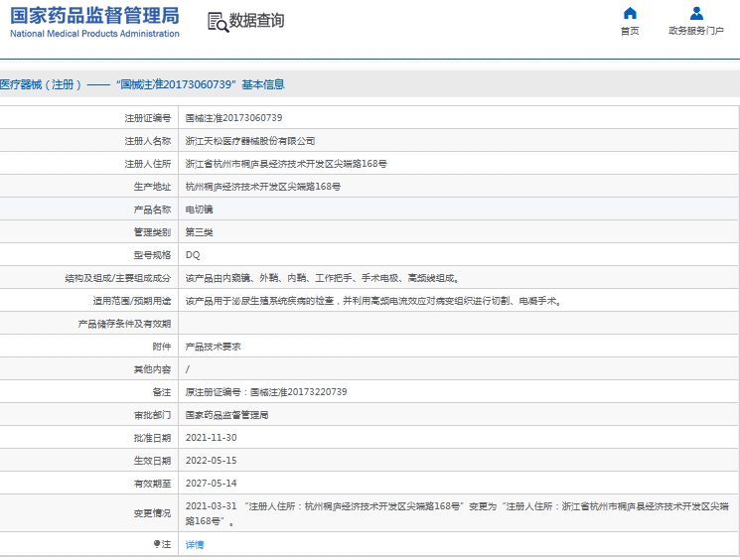
Task: Select the 其他内容 slash value
Action: (188, 369)
